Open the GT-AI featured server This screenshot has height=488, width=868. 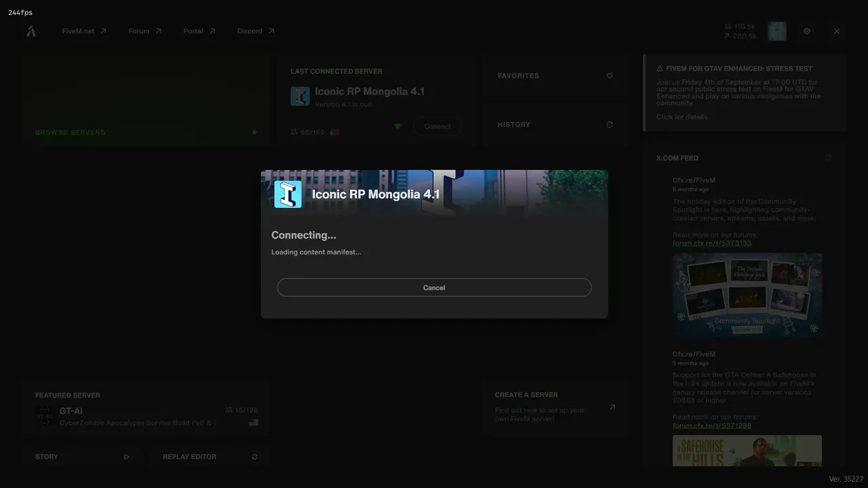point(146,408)
